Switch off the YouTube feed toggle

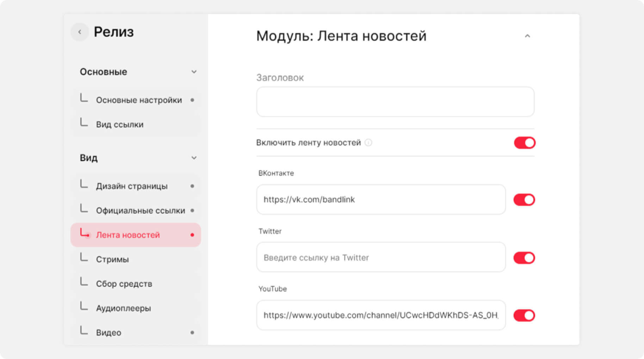(x=524, y=315)
